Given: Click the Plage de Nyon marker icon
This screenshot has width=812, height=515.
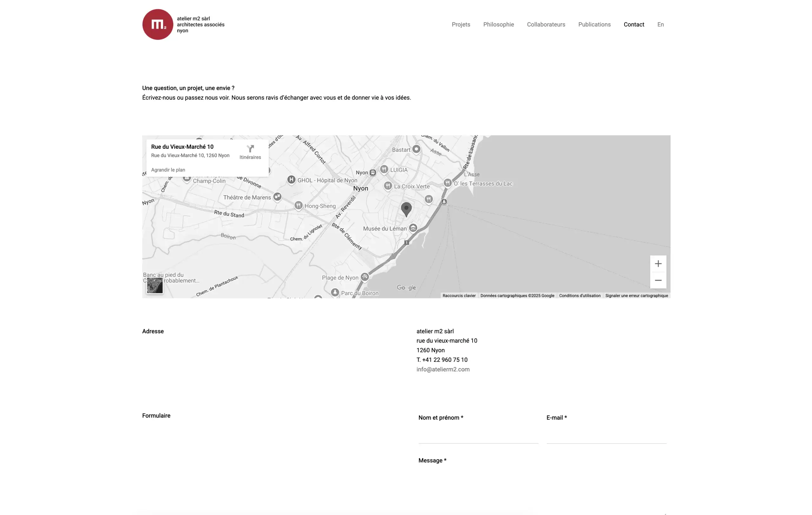Looking at the screenshot, I should (364, 277).
